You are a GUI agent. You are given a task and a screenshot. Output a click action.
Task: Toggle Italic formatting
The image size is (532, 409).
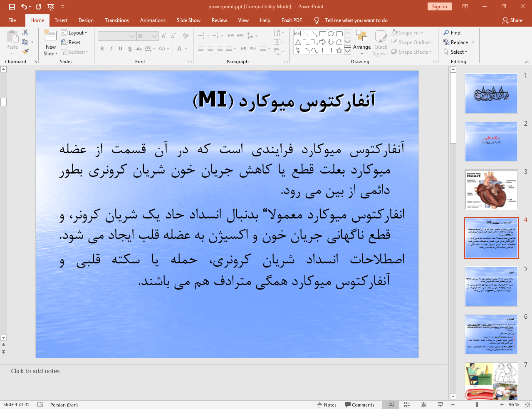[x=111, y=49]
